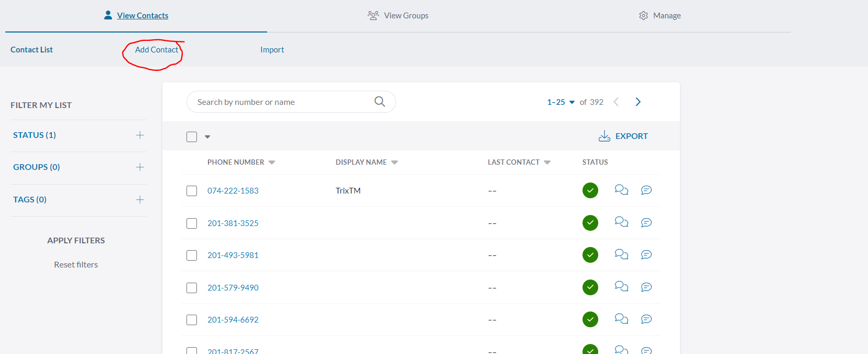The image size is (868, 354).
Task: Expand the STATUS filter section
Action: point(140,135)
